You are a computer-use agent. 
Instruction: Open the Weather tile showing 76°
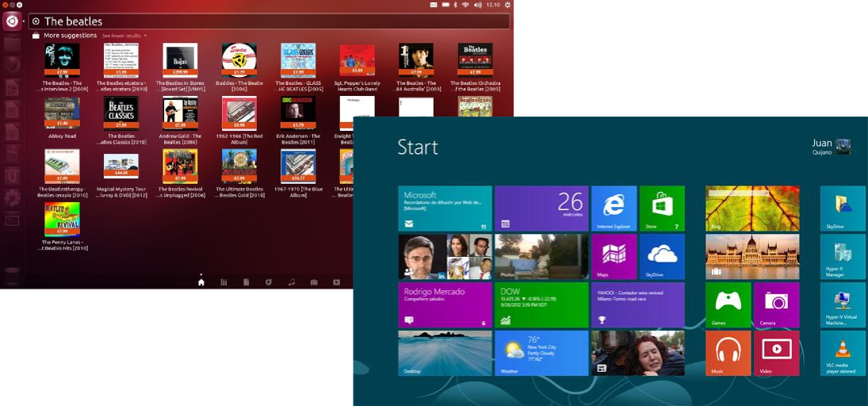[541, 353]
